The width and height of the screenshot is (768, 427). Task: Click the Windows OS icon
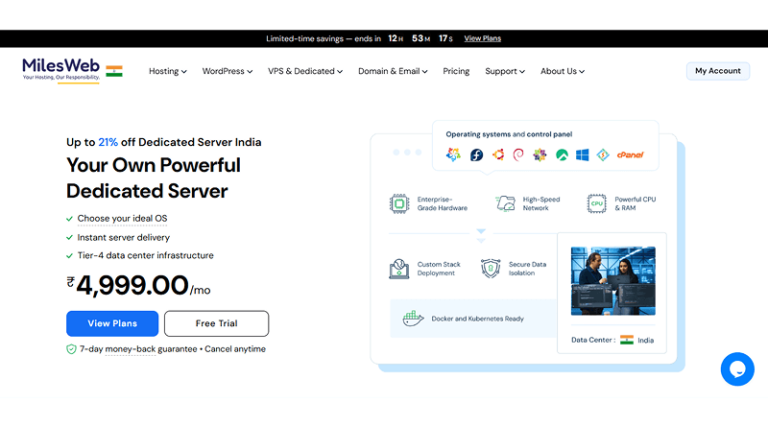581,155
